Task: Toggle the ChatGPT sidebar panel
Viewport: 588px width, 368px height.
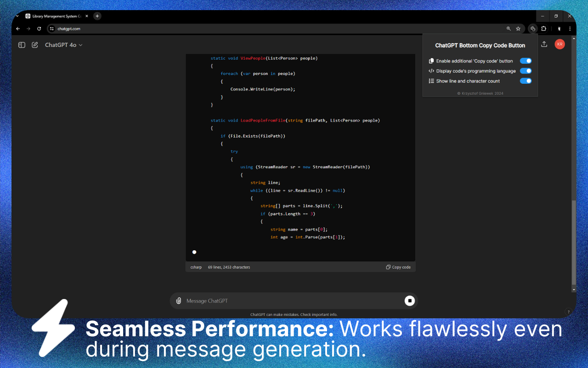Action: [22, 45]
